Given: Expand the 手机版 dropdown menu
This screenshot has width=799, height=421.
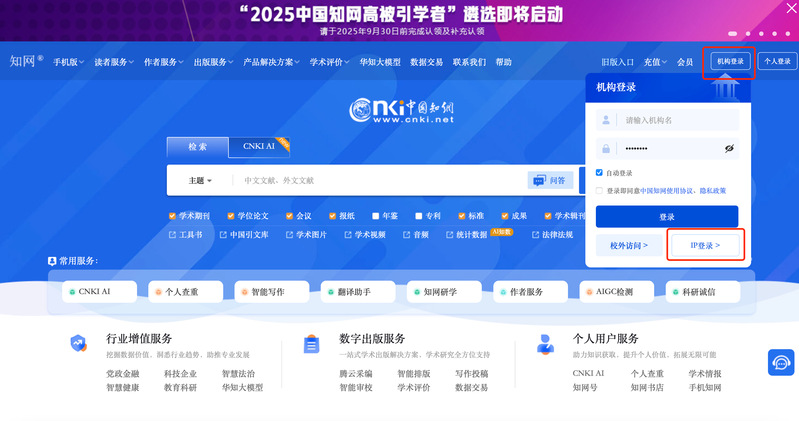Looking at the screenshot, I should [69, 62].
